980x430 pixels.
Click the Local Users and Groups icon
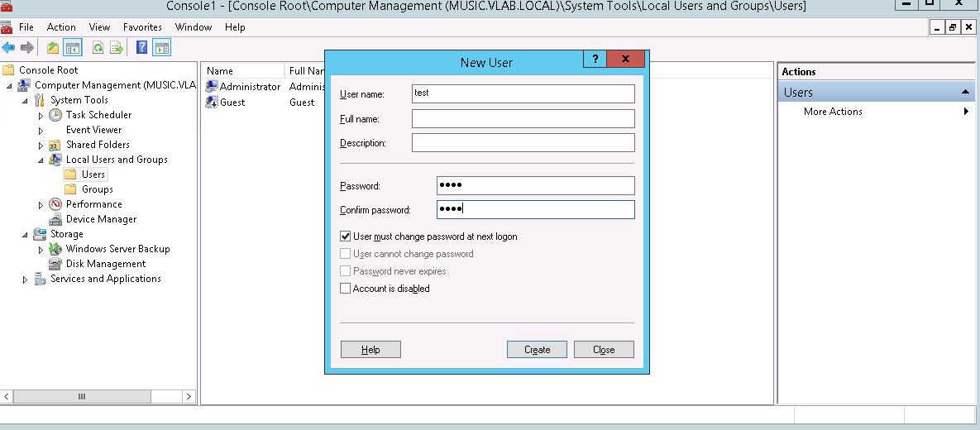click(55, 160)
